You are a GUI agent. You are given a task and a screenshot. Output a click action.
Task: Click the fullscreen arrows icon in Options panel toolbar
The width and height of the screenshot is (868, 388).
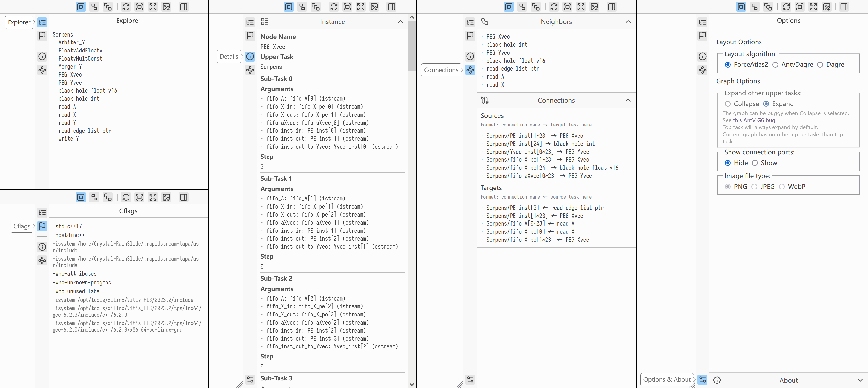[813, 7]
